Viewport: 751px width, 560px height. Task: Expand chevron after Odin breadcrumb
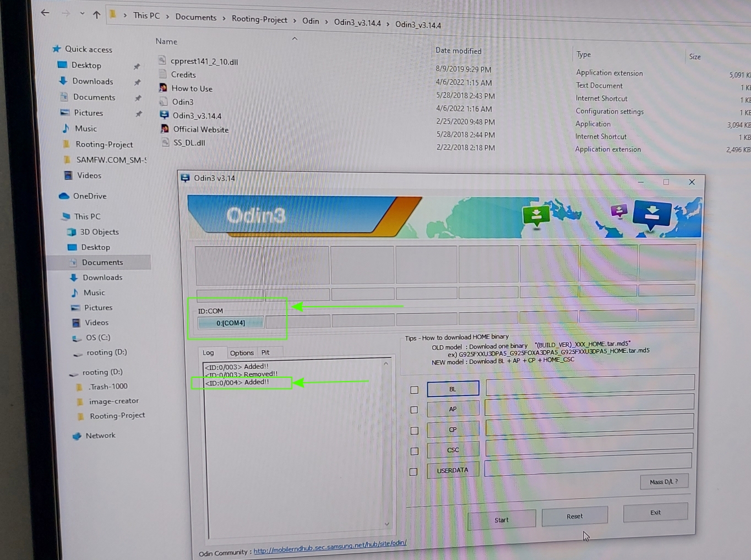(x=326, y=21)
